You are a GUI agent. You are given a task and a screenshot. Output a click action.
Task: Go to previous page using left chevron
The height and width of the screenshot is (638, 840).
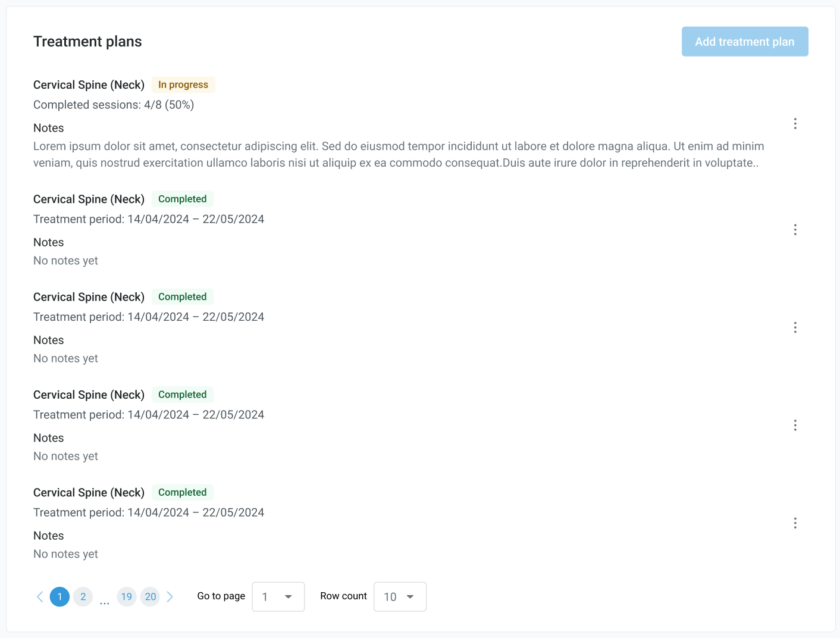click(40, 596)
